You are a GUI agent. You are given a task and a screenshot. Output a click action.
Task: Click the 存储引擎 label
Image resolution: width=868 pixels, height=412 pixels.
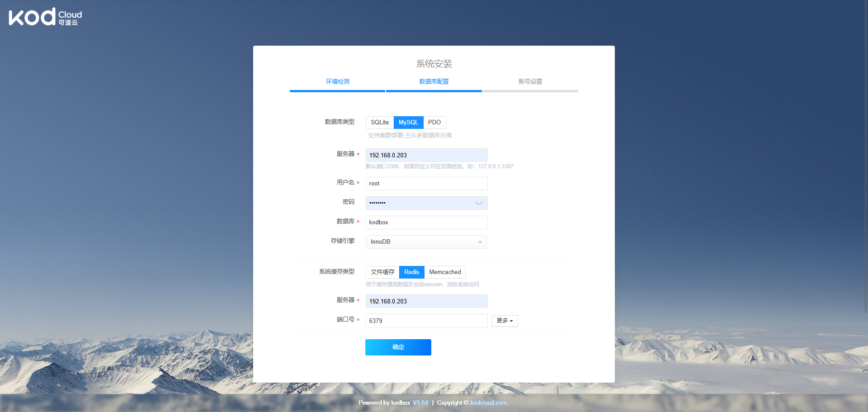(x=343, y=241)
